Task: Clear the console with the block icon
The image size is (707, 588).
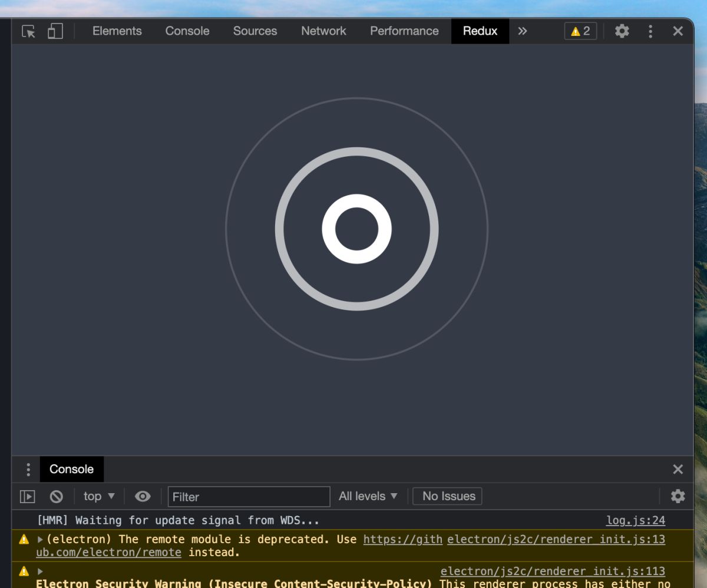Action: (x=56, y=497)
